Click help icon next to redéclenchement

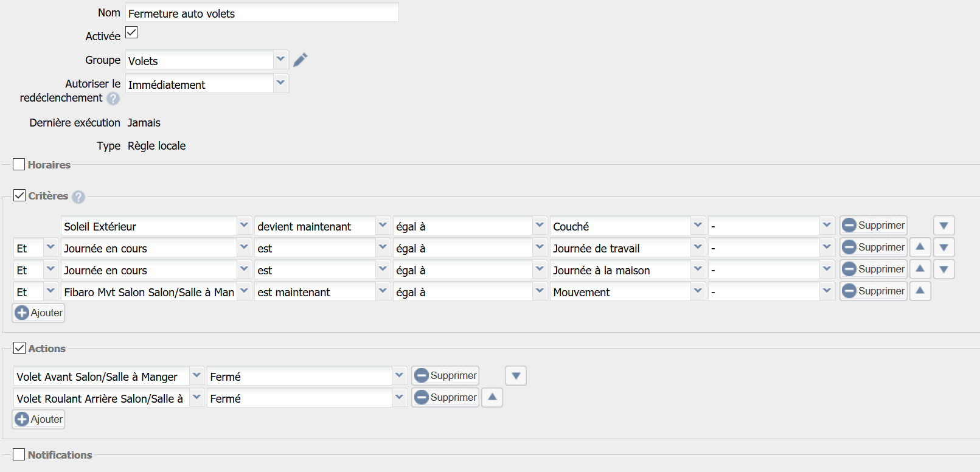pos(113,99)
